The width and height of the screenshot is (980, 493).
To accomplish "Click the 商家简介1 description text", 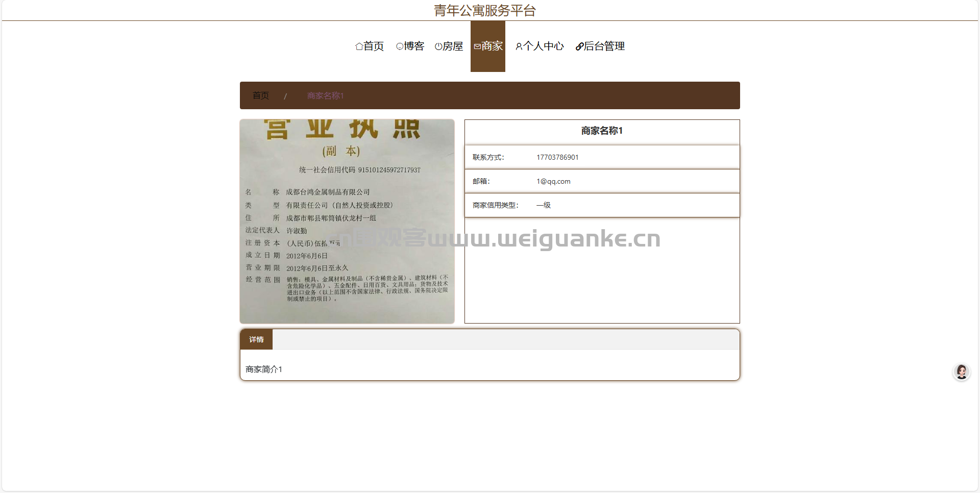I will (264, 369).
